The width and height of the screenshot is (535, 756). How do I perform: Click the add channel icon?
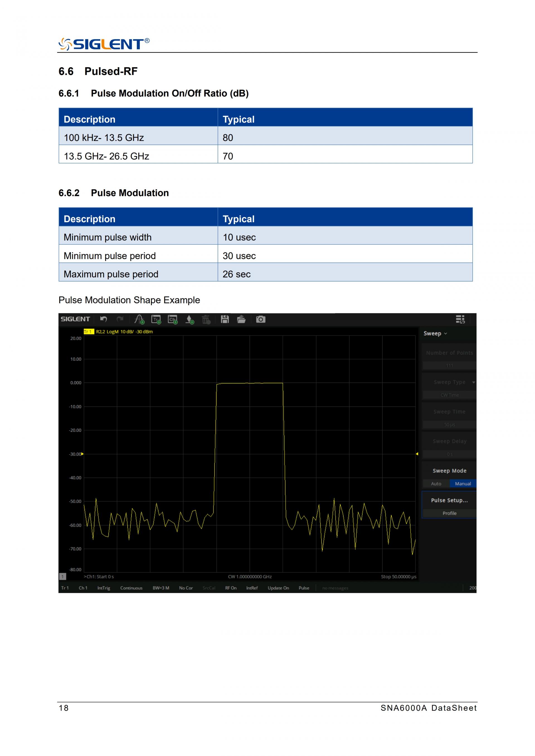coord(173,319)
